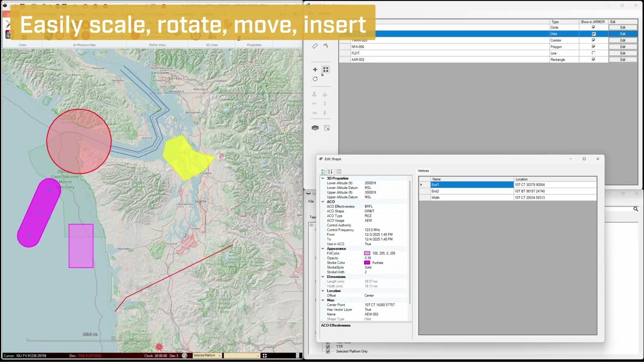The width and height of the screenshot is (644, 362).
Task: Toggle Show in ARMOR for NFA-006 Polygon
Action: [x=593, y=47]
